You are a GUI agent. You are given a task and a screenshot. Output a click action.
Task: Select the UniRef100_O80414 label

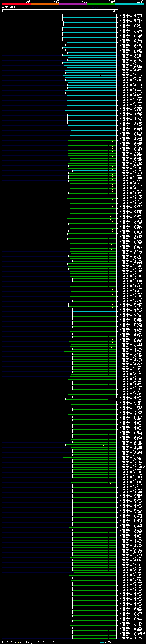pyautogui.click(x=131, y=48)
